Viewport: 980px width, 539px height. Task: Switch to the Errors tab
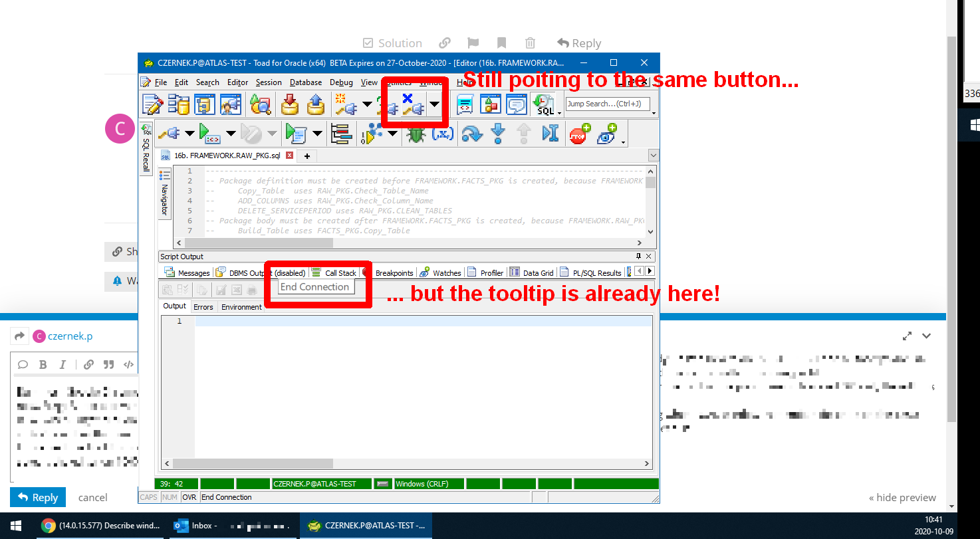click(x=203, y=307)
